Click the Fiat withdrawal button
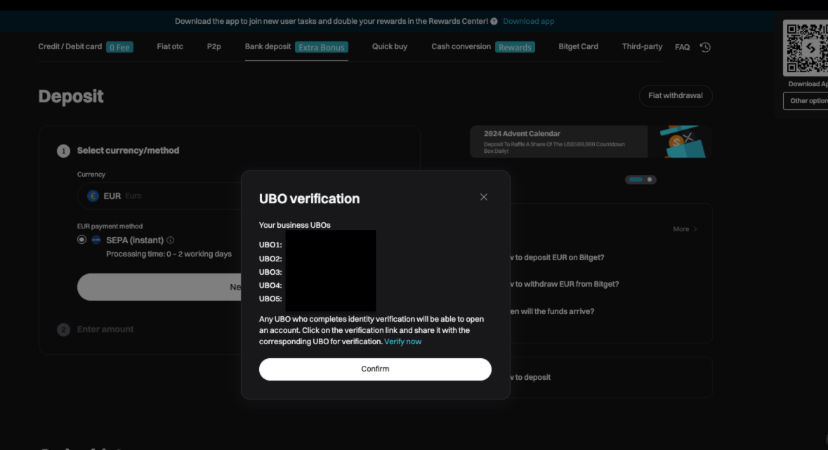 pyautogui.click(x=675, y=96)
